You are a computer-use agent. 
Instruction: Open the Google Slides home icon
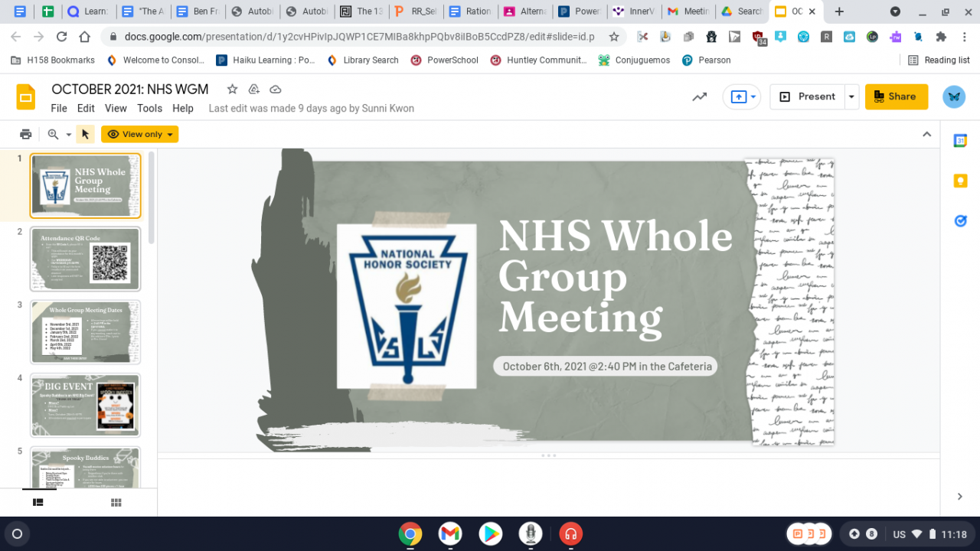[26, 97]
